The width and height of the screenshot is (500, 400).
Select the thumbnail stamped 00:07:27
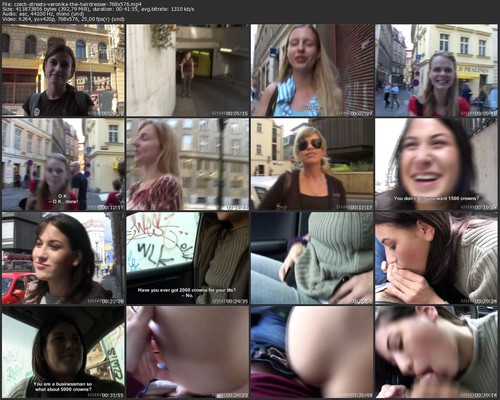pos(312,70)
